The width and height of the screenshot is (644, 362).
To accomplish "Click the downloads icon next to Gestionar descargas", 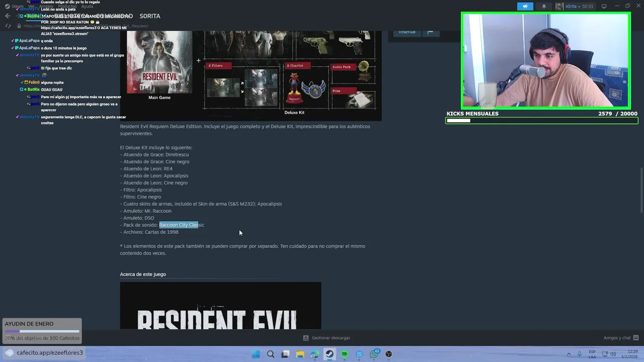I will click(306, 338).
